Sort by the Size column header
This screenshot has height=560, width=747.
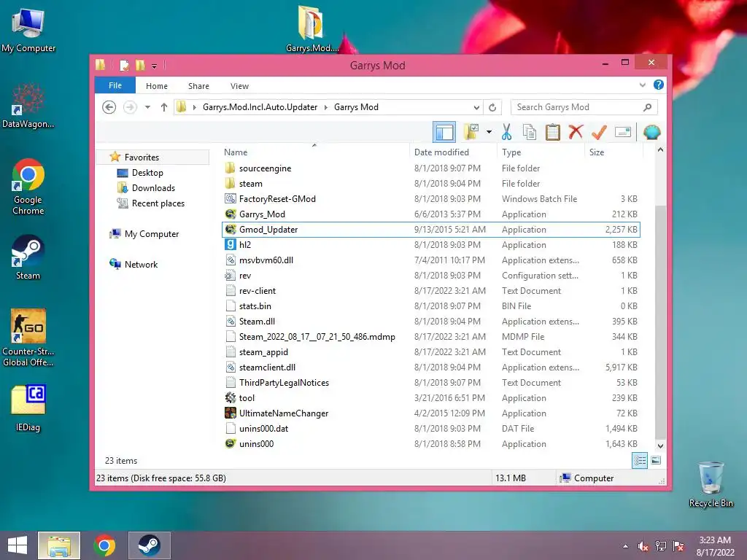(x=614, y=152)
